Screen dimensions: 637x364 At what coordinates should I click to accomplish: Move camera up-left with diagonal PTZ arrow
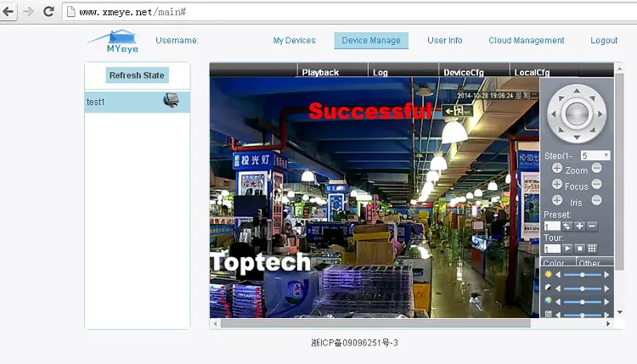(x=561, y=98)
